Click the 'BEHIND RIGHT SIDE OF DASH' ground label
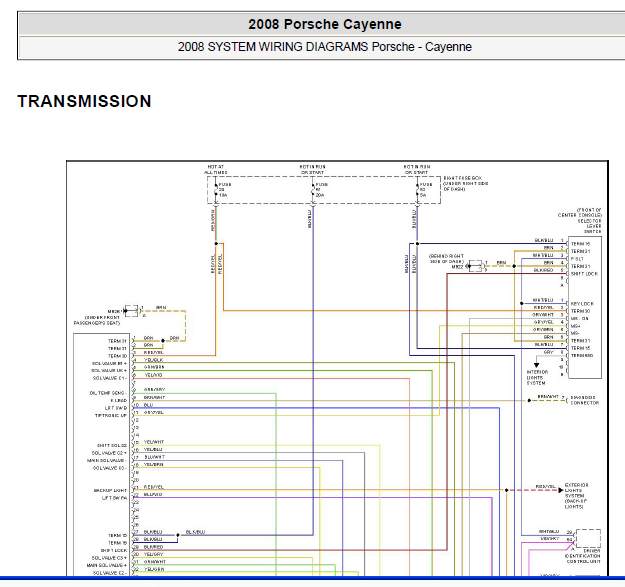The width and height of the screenshot is (625, 587). tap(446, 259)
